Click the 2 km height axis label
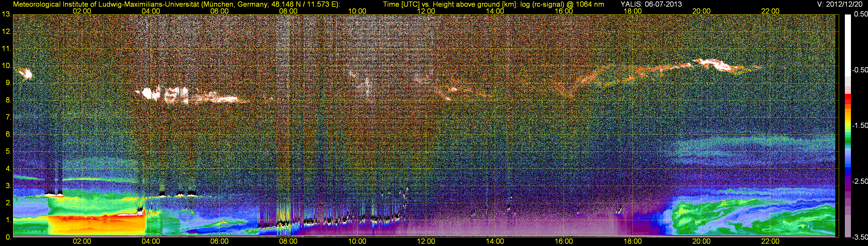The height and width of the screenshot is (246, 868). coord(8,203)
